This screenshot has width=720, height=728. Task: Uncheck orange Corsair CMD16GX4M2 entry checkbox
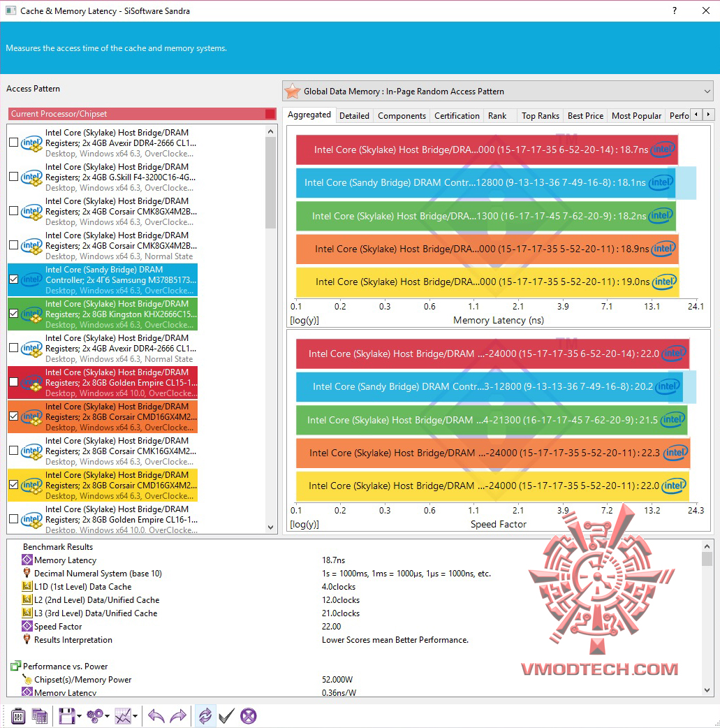(x=14, y=416)
